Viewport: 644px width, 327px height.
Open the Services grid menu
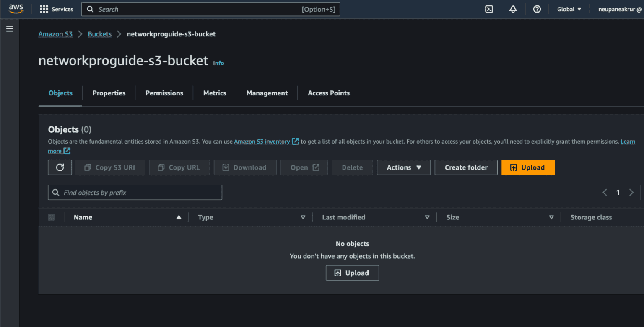56,9
